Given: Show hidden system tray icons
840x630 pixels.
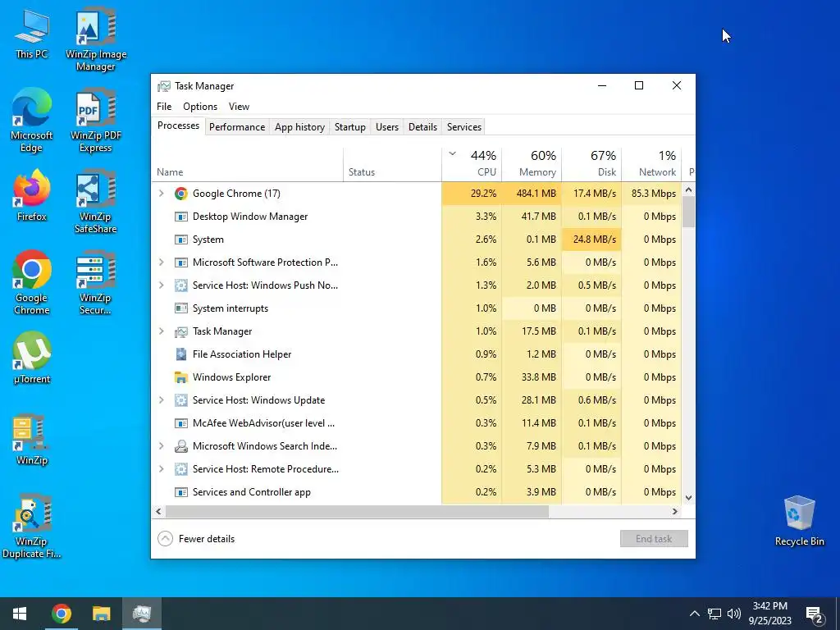Looking at the screenshot, I should [694, 614].
